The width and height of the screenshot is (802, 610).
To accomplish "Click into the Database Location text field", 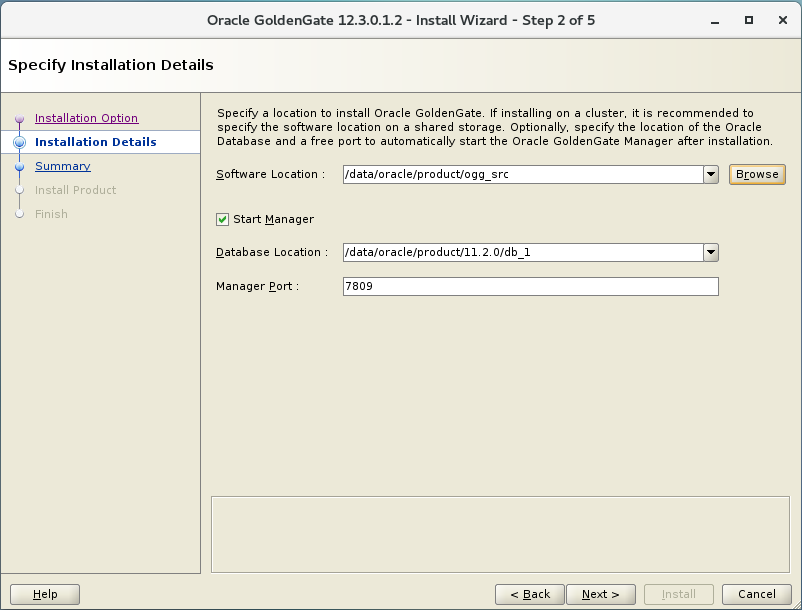I will (x=523, y=252).
